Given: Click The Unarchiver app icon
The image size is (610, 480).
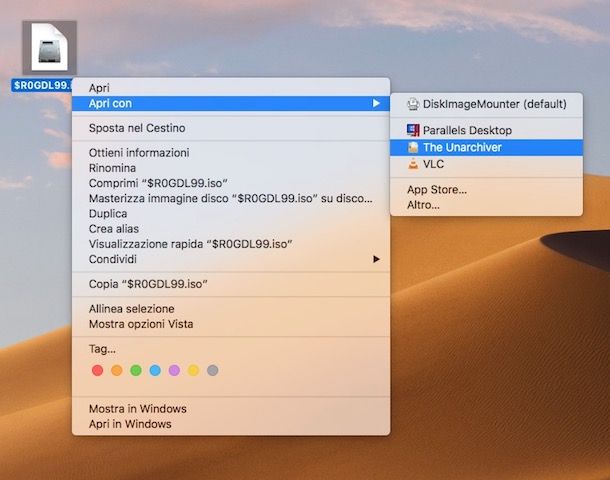Looking at the screenshot, I should coord(413,147).
